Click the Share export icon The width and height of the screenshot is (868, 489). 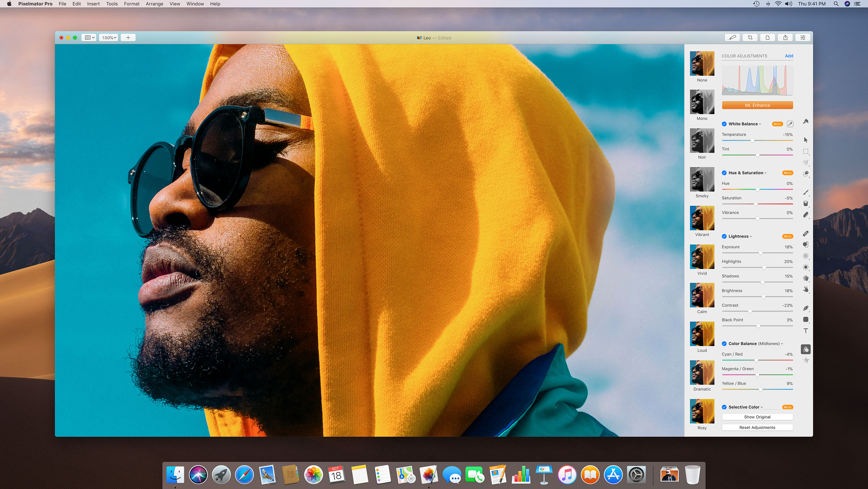tap(786, 38)
